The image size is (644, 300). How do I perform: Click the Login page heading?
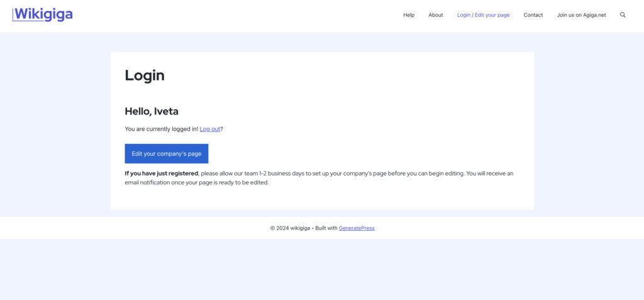[145, 75]
